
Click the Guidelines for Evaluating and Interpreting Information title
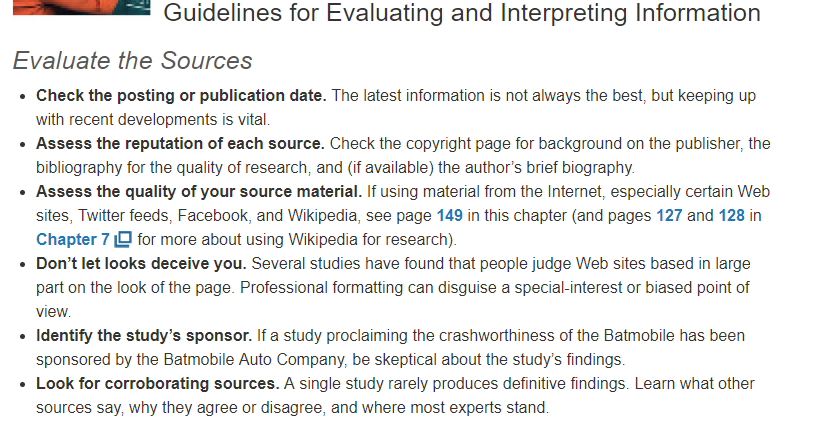point(462,13)
